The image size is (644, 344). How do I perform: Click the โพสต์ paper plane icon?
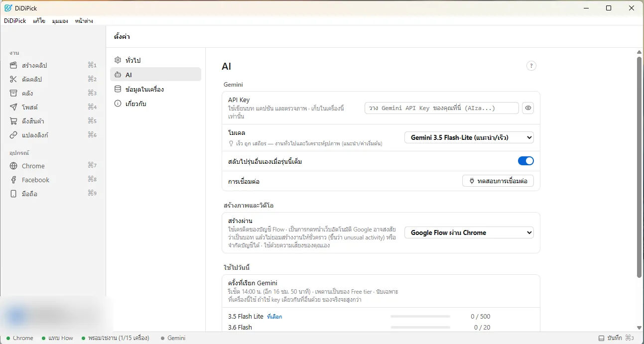13,107
